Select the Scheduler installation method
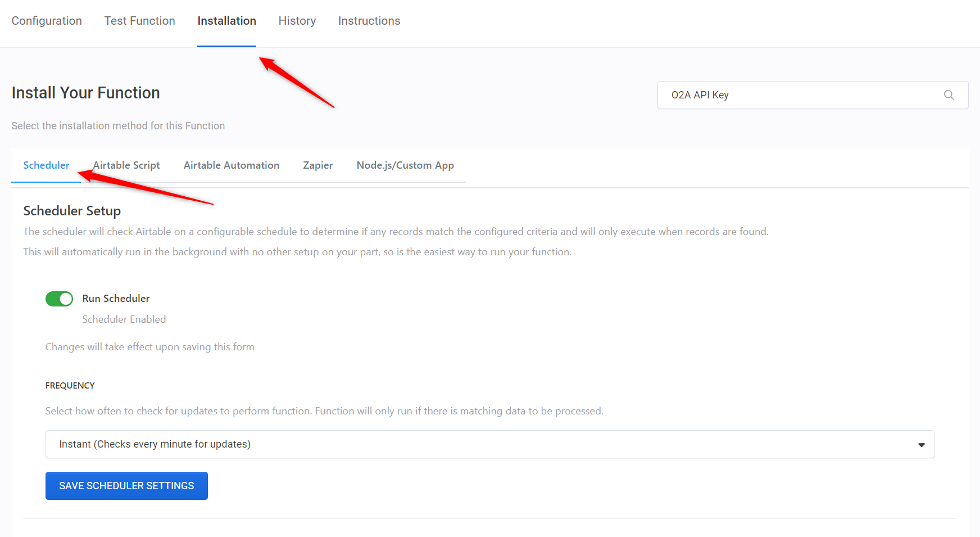 click(46, 165)
